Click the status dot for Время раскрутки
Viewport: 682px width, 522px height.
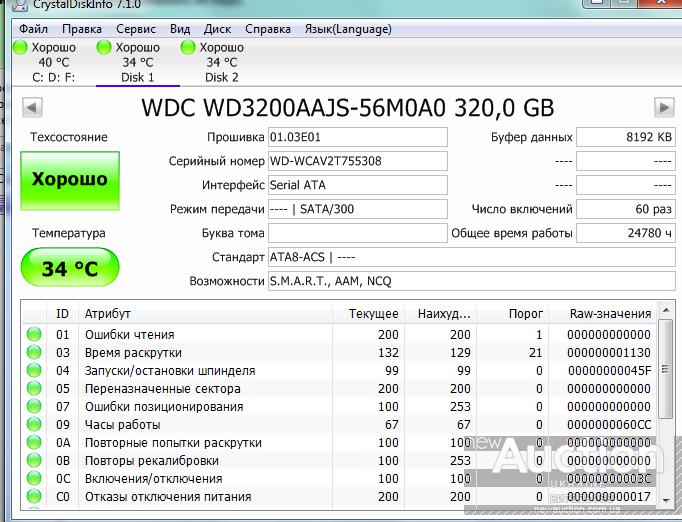click(34, 352)
